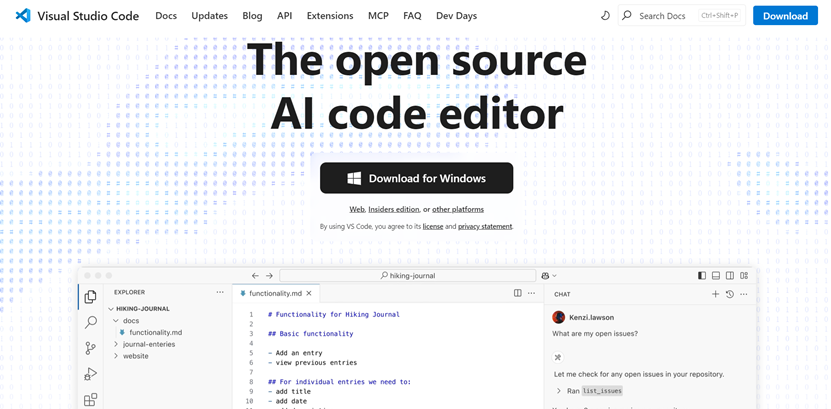Viewport: 831px width, 409px height.
Task: Open the Customize Layout icon
Action: pyautogui.click(x=744, y=275)
